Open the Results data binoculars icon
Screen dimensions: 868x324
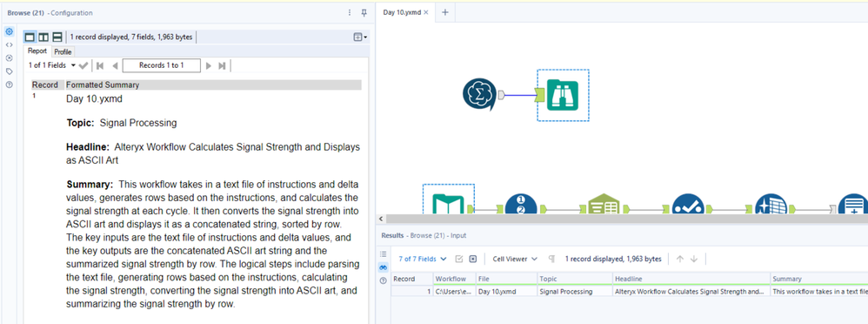383,267
